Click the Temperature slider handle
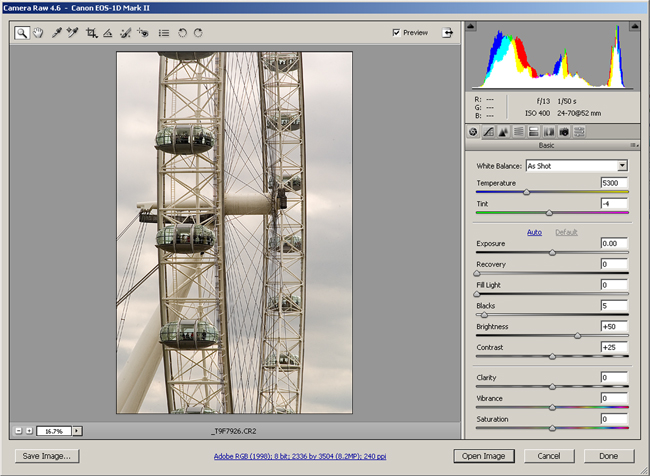Screen dimensions: 650x476 526,192
